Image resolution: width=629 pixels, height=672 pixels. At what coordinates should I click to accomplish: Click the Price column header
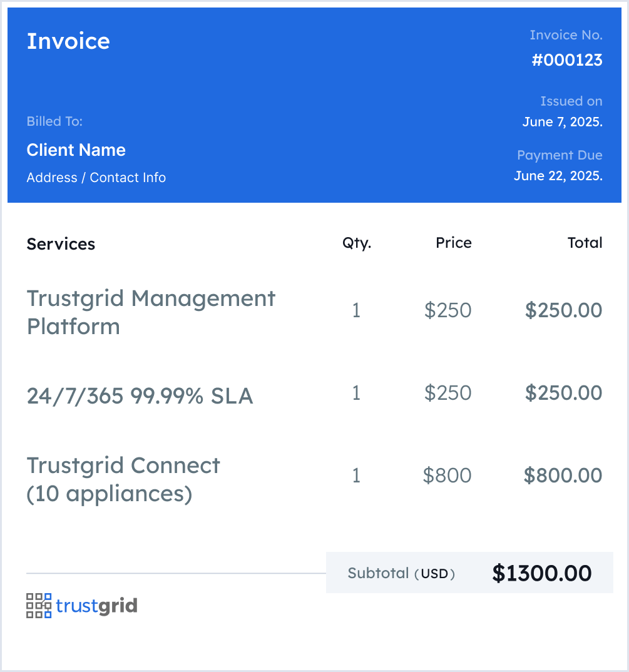454,243
